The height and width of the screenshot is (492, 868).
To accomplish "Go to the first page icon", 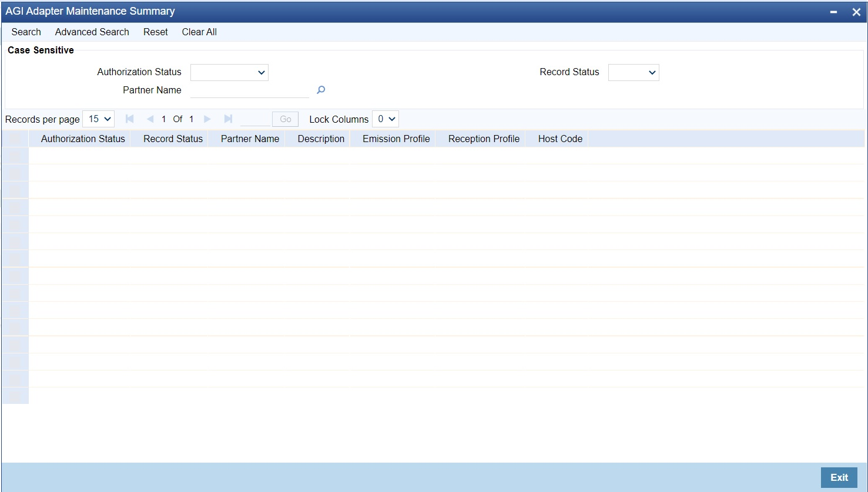I will [x=130, y=119].
